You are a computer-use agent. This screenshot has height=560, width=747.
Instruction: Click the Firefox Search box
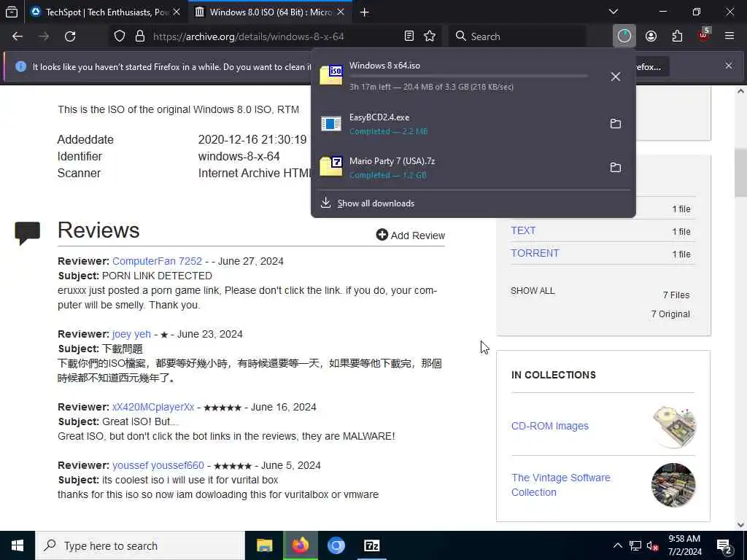coord(517,36)
